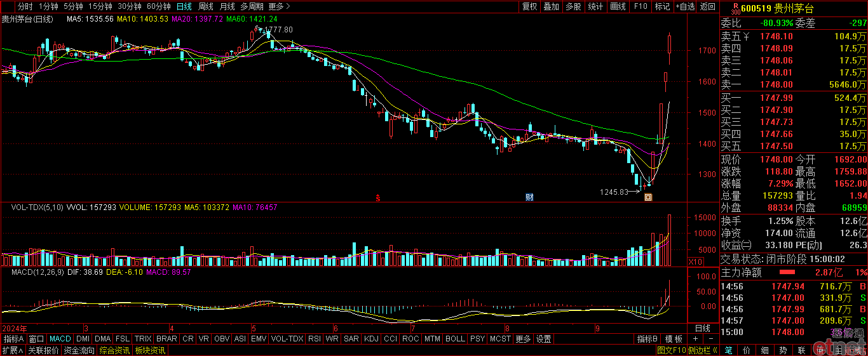Expand the 更多 periods menu in the top bar
Image resolution: width=868 pixels, height=356 pixels.
coord(279,6)
